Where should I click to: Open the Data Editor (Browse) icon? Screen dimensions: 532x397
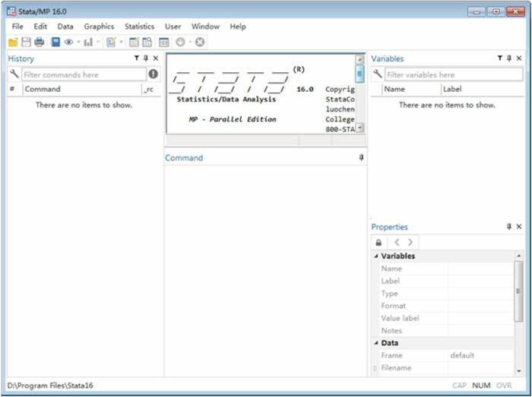pyautogui.click(x=147, y=42)
